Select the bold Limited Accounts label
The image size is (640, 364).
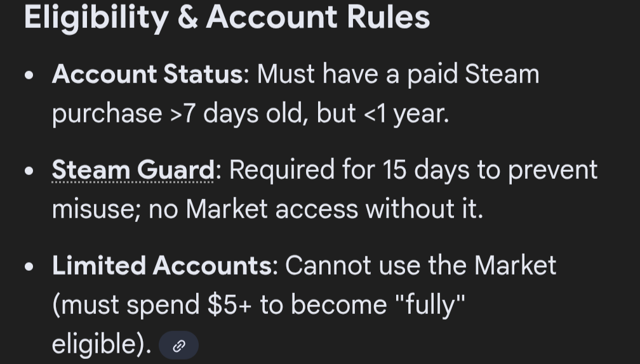coord(161,265)
